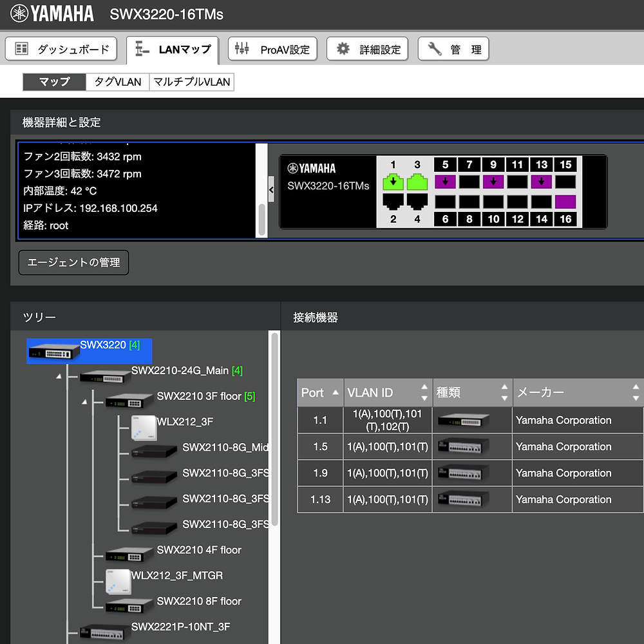Click black port 15 on switch diagram

pos(565,182)
